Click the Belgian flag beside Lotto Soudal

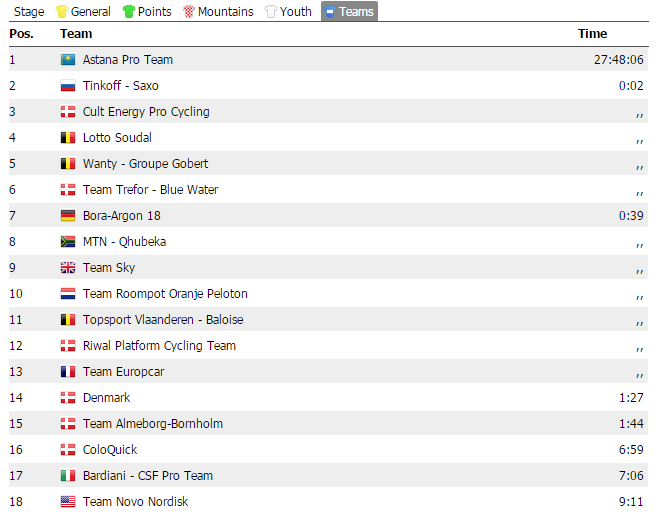[68, 138]
